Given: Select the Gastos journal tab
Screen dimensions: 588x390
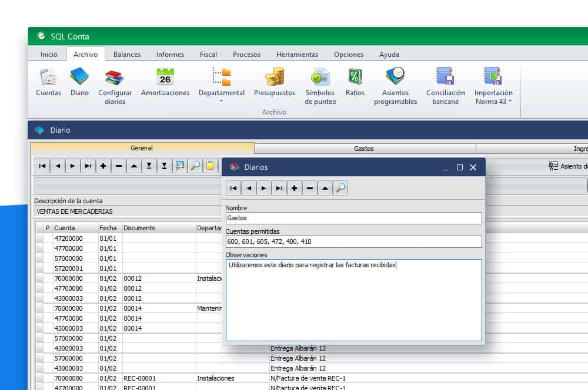Looking at the screenshot, I should (364, 149).
